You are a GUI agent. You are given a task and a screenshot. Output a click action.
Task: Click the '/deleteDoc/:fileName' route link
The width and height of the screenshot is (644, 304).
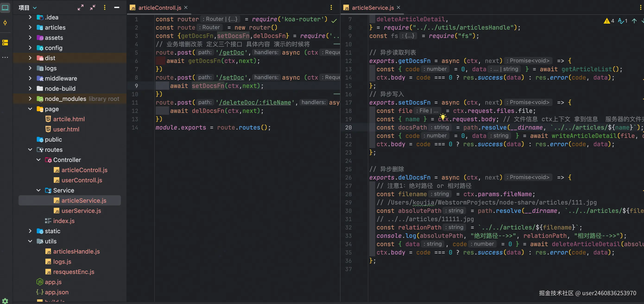(x=255, y=102)
